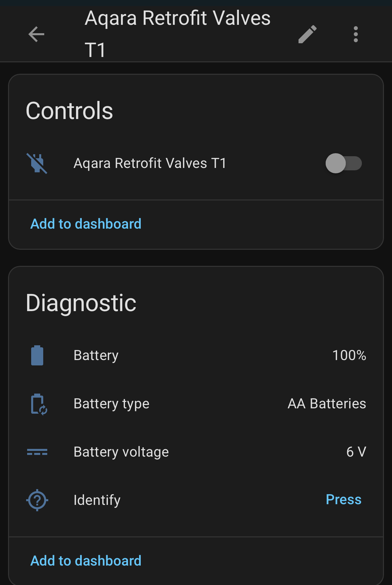The height and width of the screenshot is (585, 392).
Task: Open the Battery entity row label
Action: point(96,355)
